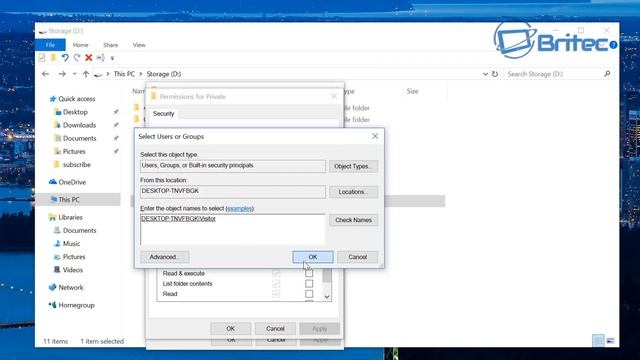Viewport: 640px width, 360px height.
Task: Check Deny for Read permission
Action: point(309,293)
